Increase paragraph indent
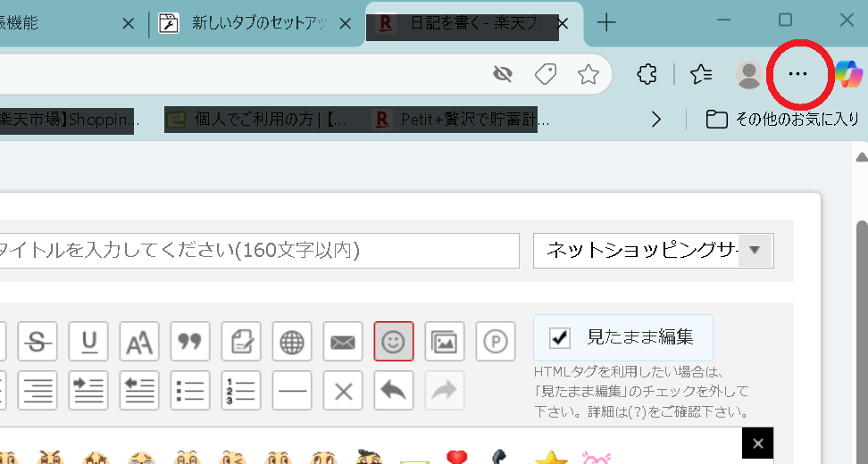The width and height of the screenshot is (868, 464). coord(88,391)
